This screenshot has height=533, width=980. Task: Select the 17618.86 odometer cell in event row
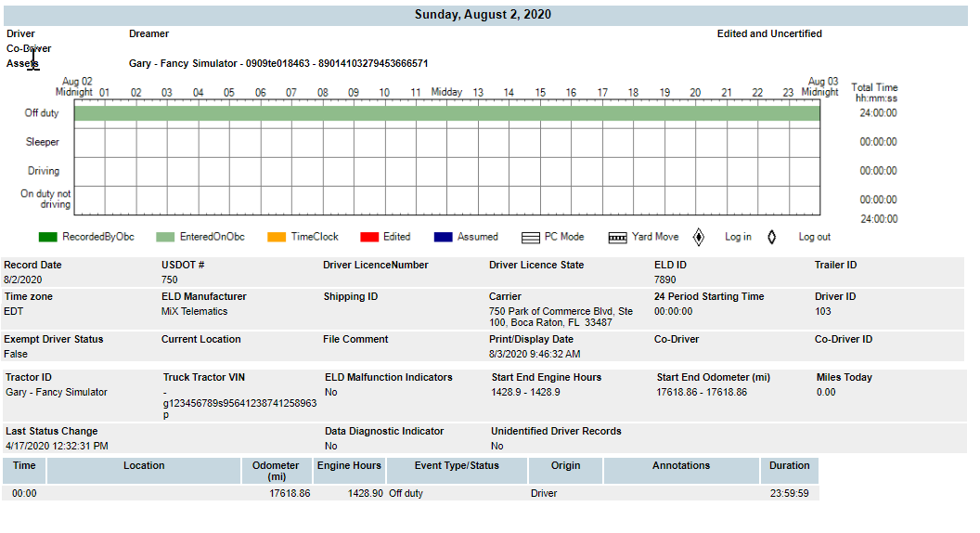[290, 494]
